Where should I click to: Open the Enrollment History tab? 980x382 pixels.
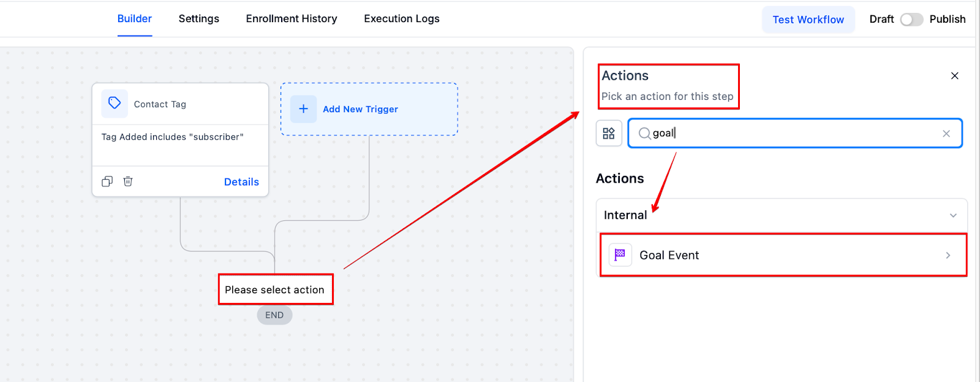click(x=292, y=19)
